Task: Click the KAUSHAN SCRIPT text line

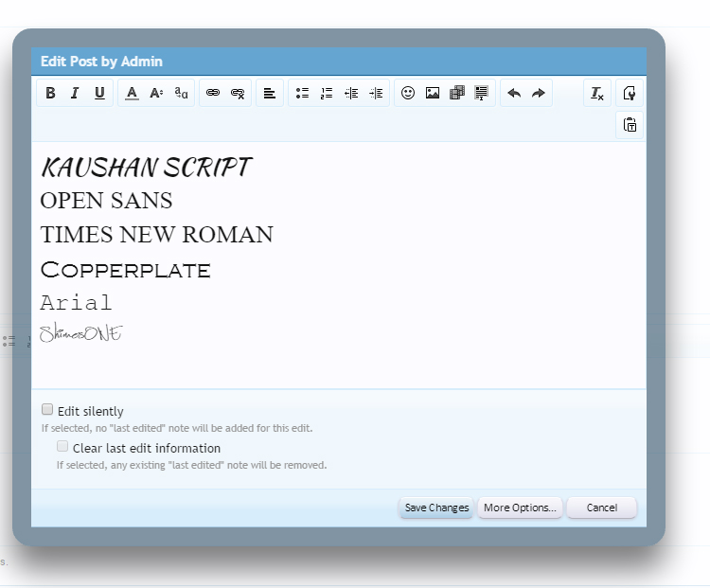Action: pos(146,168)
